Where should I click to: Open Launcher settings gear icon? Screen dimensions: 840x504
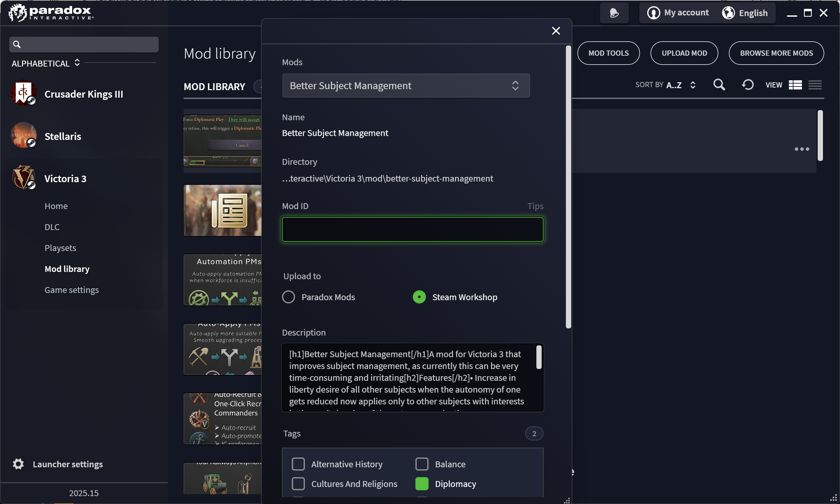pos(18,464)
